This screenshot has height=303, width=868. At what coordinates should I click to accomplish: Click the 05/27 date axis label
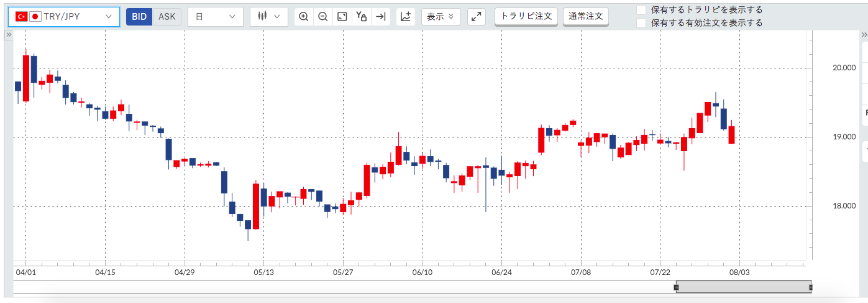[x=343, y=272]
